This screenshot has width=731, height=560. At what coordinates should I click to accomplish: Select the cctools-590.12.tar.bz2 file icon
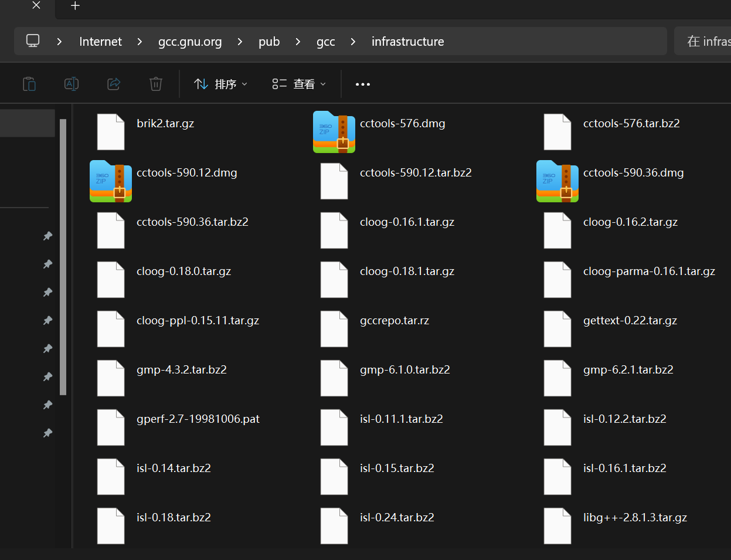pyautogui.click(x=334, y=181)
